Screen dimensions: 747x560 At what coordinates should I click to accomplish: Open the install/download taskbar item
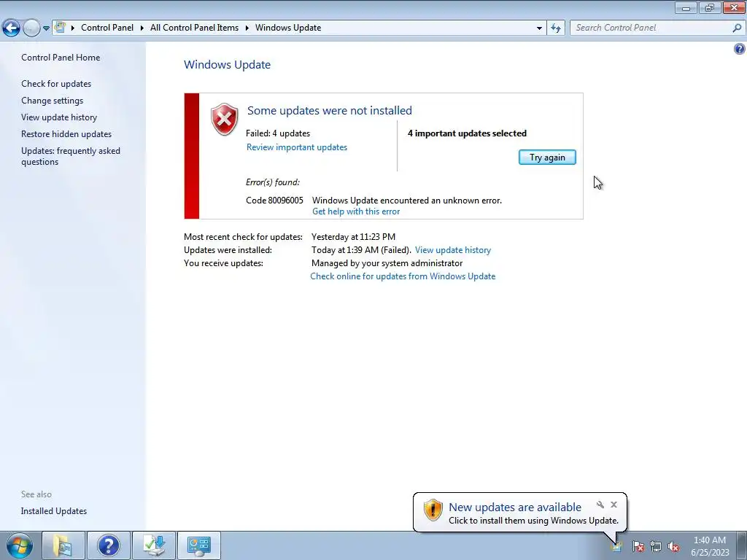(154, 545)
